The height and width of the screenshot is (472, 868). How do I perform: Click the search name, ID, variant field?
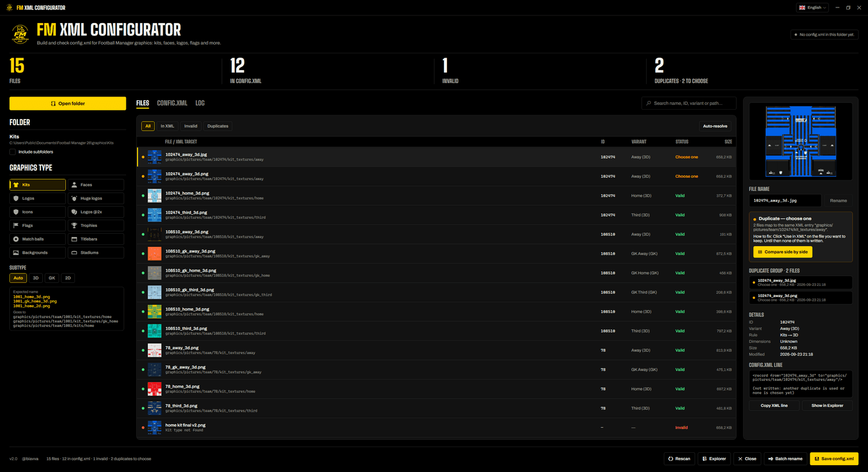(689, 104)
